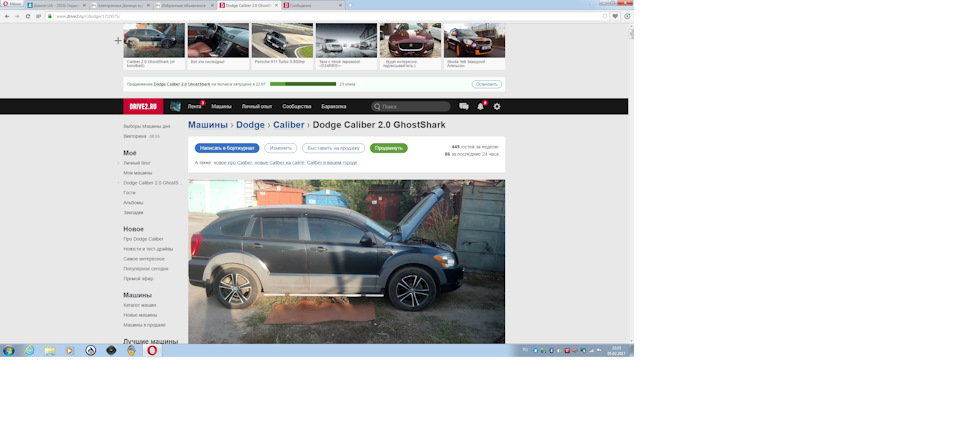Reload the page with the refresh icon
Image resolution: width=960 pixels, height=429 pixels.
pos(28,17)
